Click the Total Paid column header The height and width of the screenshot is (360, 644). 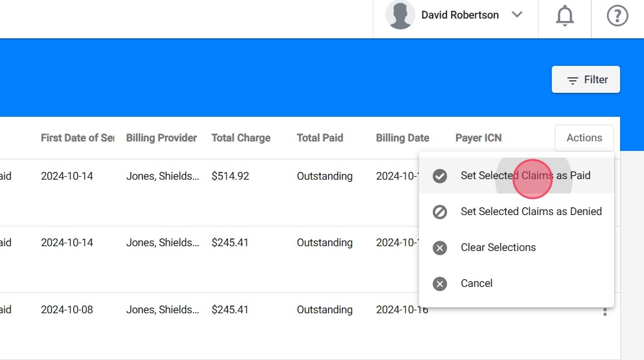pos(320,138)
